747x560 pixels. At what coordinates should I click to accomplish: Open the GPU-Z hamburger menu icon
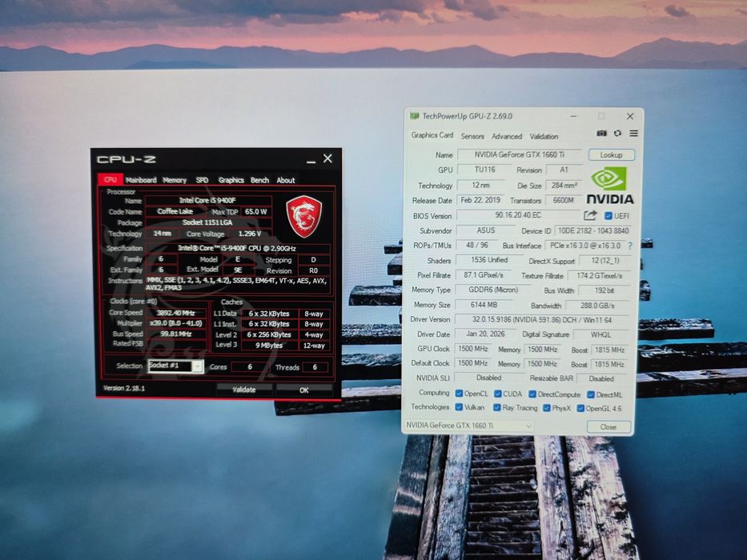[x=633, y=134]
